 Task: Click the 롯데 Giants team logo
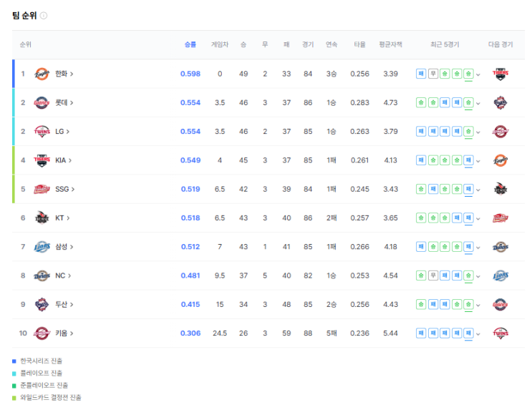(x=42, y=102)
